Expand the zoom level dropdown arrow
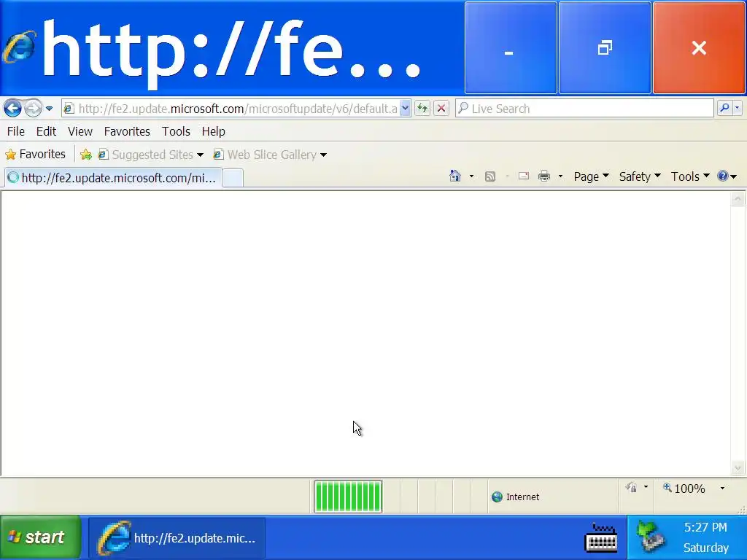 pos(722,488)
